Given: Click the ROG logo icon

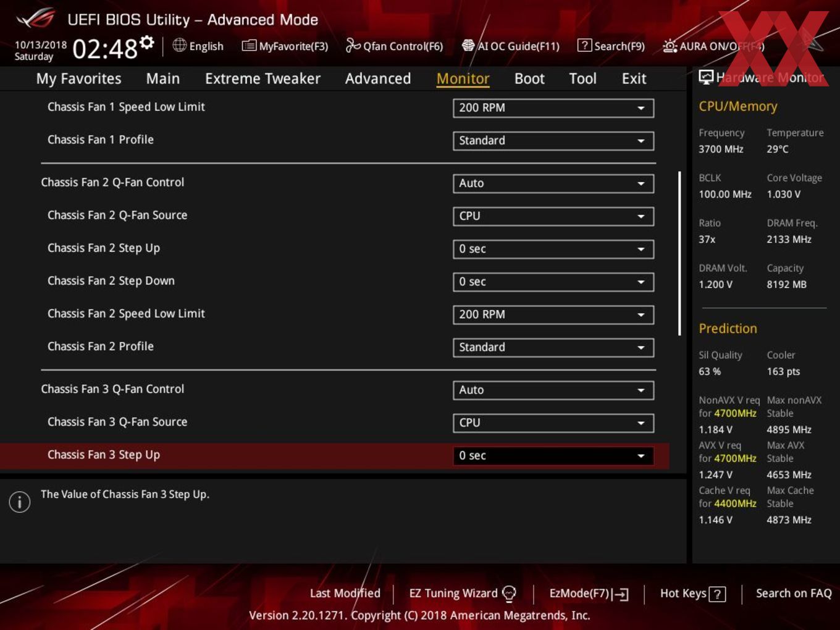Looking at the screenshot, I should pyautogui.click(x=36, y=19).
